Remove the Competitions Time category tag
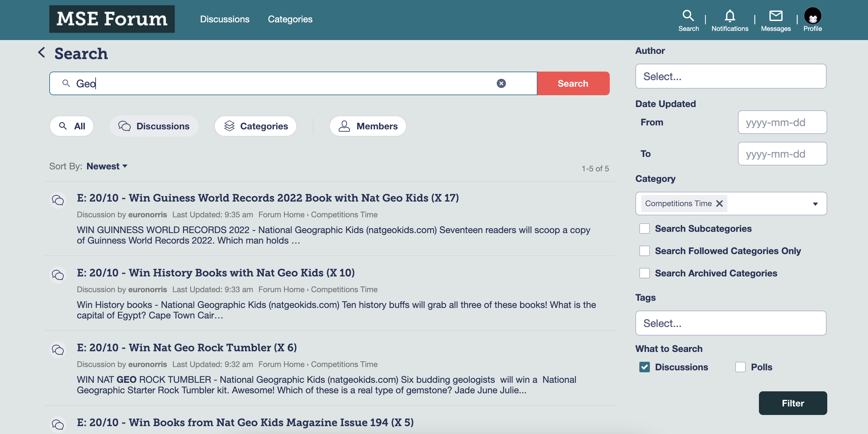 pyautogui.click(x=719, y=203)
